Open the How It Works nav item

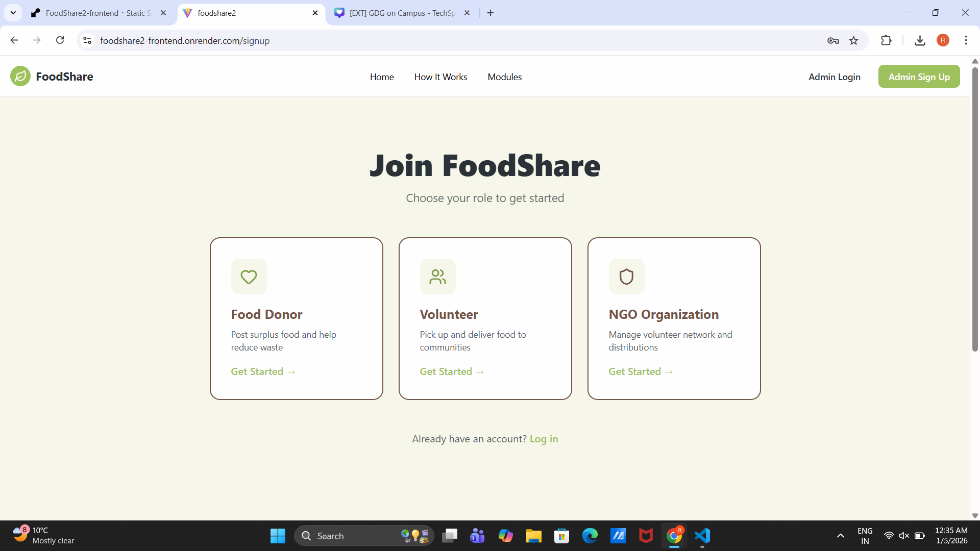tap(440, 77)
